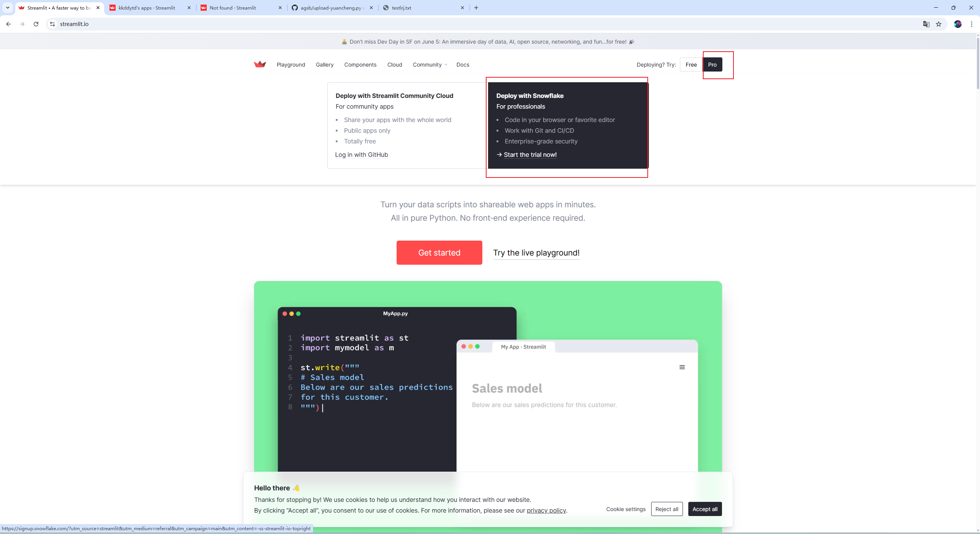Click the red 'Get started' button
Image resolution: width=980 pixels, height=534 pixels.
[x=439, y=252]
